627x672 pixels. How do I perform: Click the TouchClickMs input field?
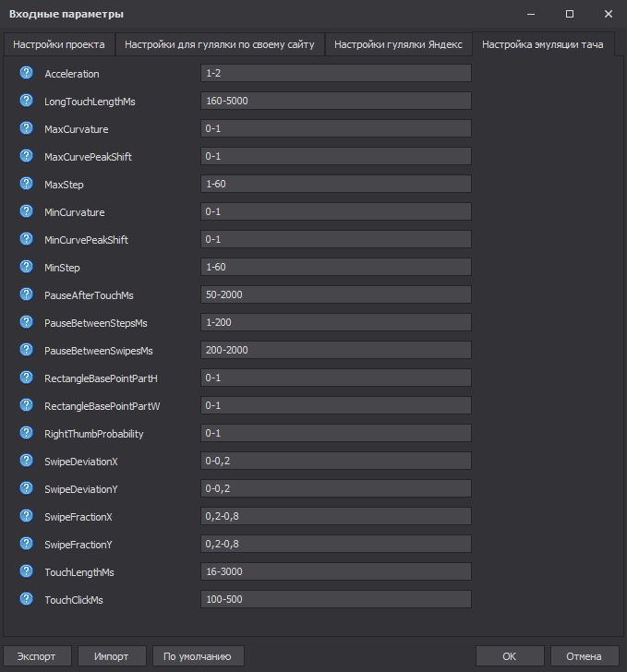pos(336,599)
